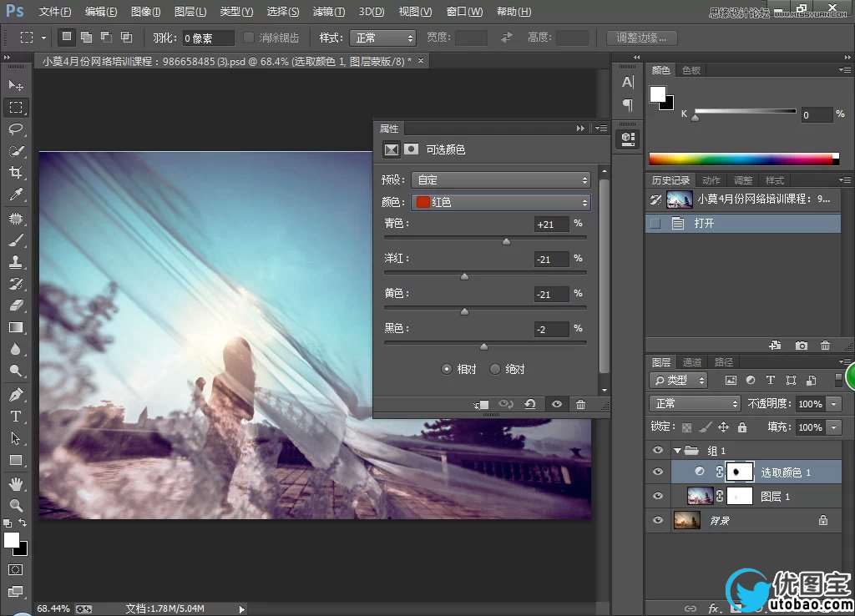This screenshot has height=616, width=855.
Task: Select the Dodge tool
Action: [x=16, y=371]
